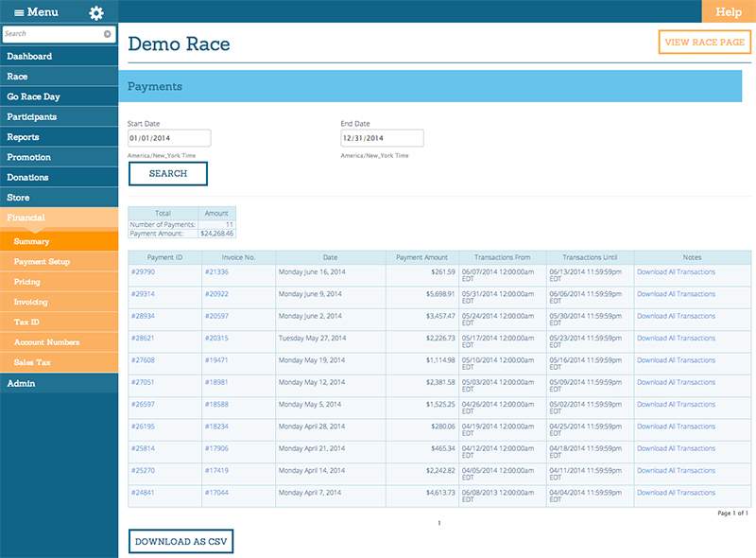Sort by the Payment Amount column header

click(421, 257)
